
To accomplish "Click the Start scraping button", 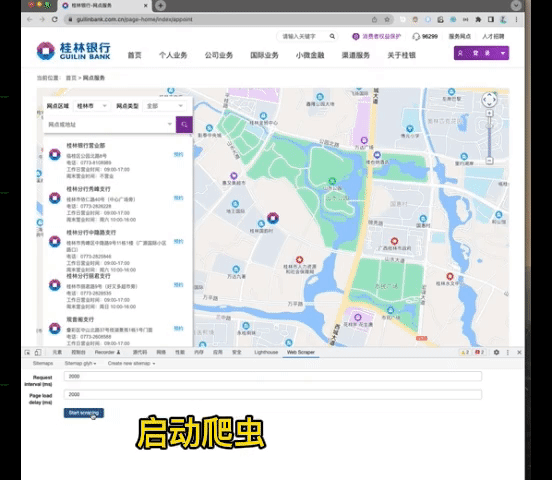I will 84,413.
